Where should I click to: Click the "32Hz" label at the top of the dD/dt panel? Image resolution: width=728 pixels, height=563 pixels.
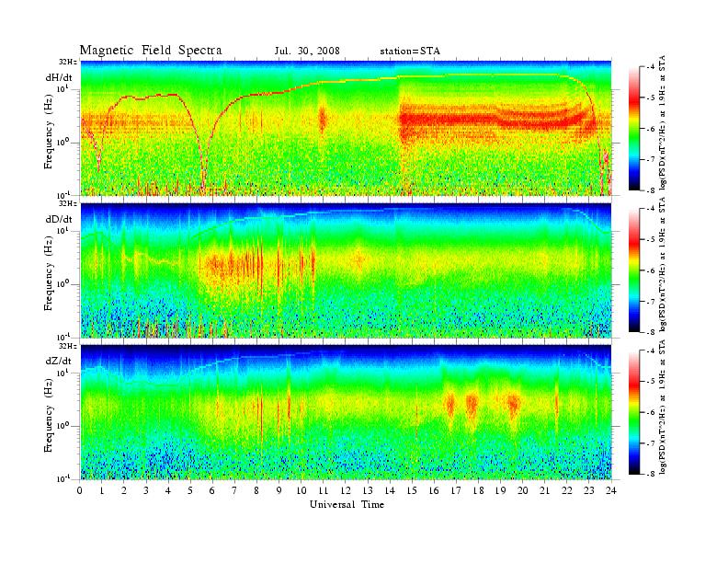[x=68, y=203]
